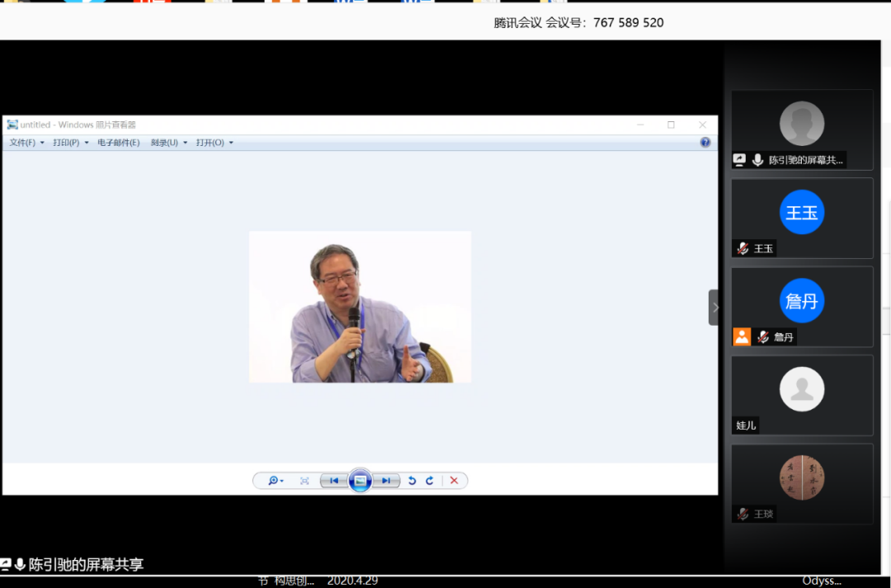Click 王琰's muted microphone icon

coord(742,514)
